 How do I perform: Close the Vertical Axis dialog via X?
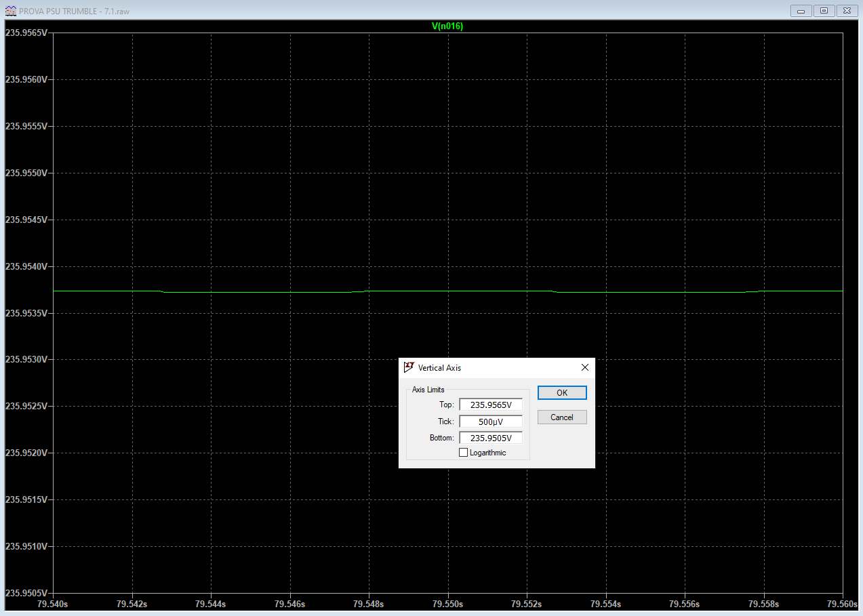coord(585,367)
